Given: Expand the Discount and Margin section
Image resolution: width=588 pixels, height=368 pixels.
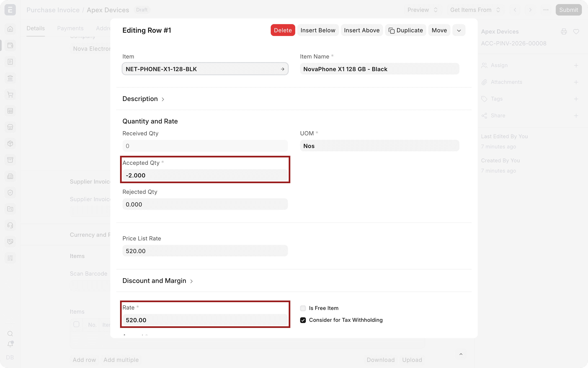Looking at the screenshot, I should (x=158, y=281).
